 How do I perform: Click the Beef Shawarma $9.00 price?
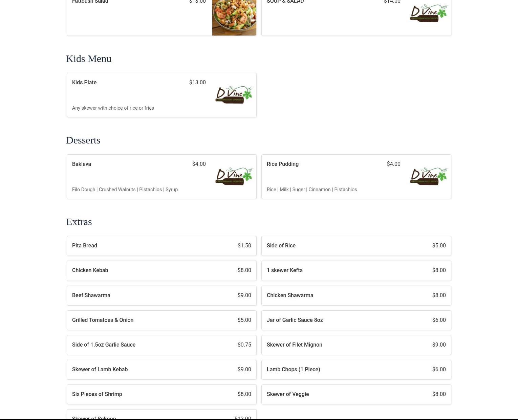(244, 295)
